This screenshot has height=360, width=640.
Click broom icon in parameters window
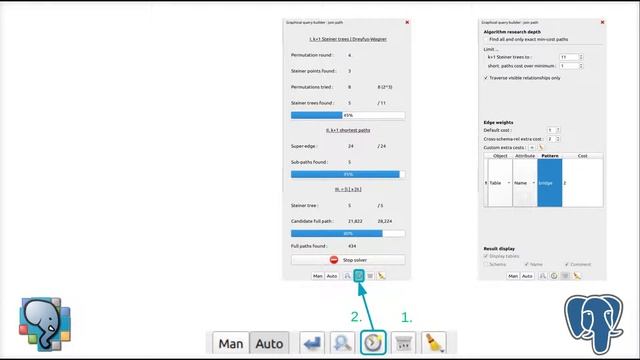coord(577,276)
